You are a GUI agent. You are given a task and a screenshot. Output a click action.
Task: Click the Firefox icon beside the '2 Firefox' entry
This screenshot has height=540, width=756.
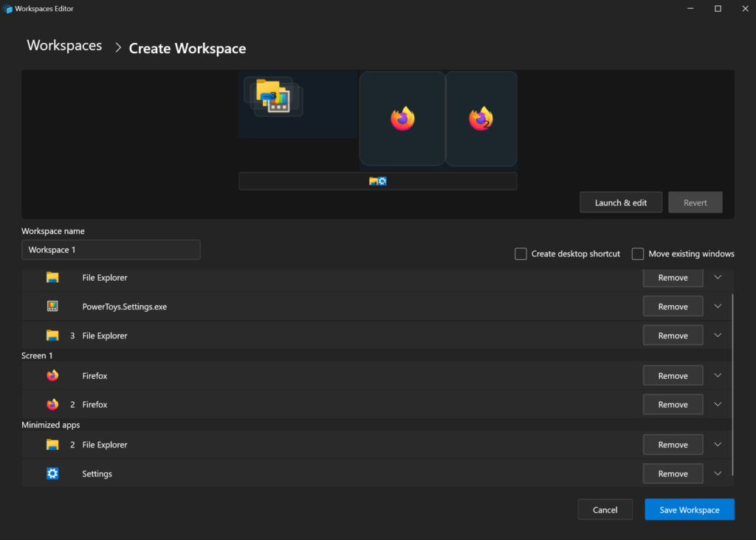(x=52, y=404)
